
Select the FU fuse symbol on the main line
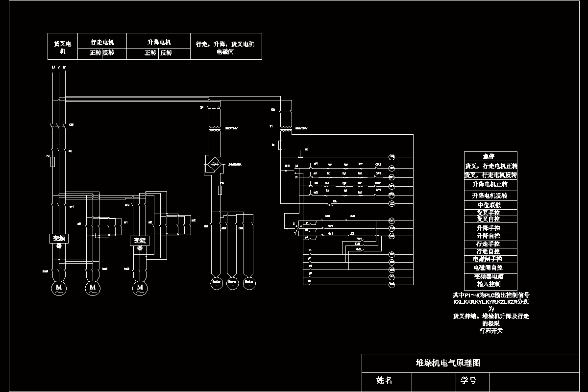click(x=52, y=162)
